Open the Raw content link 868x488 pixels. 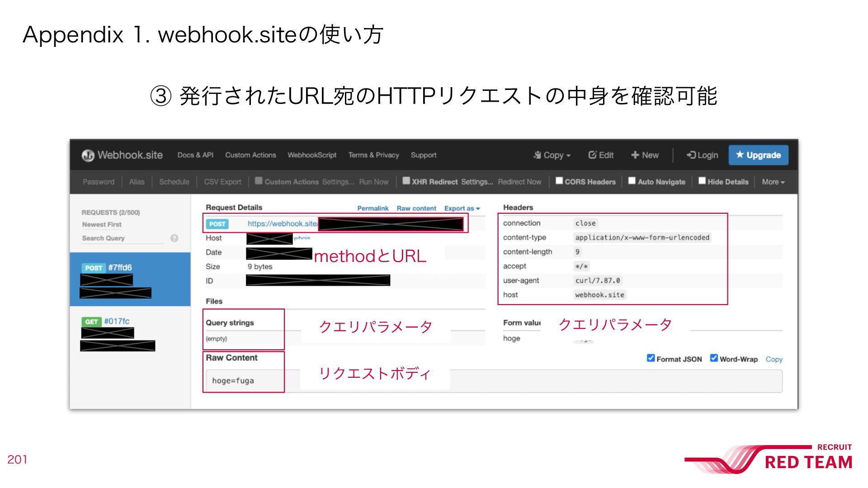coord(416,208)
